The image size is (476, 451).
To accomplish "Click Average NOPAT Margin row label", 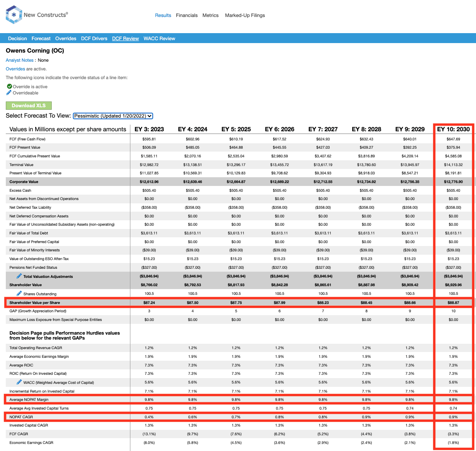I will click(x=29, y=399).
